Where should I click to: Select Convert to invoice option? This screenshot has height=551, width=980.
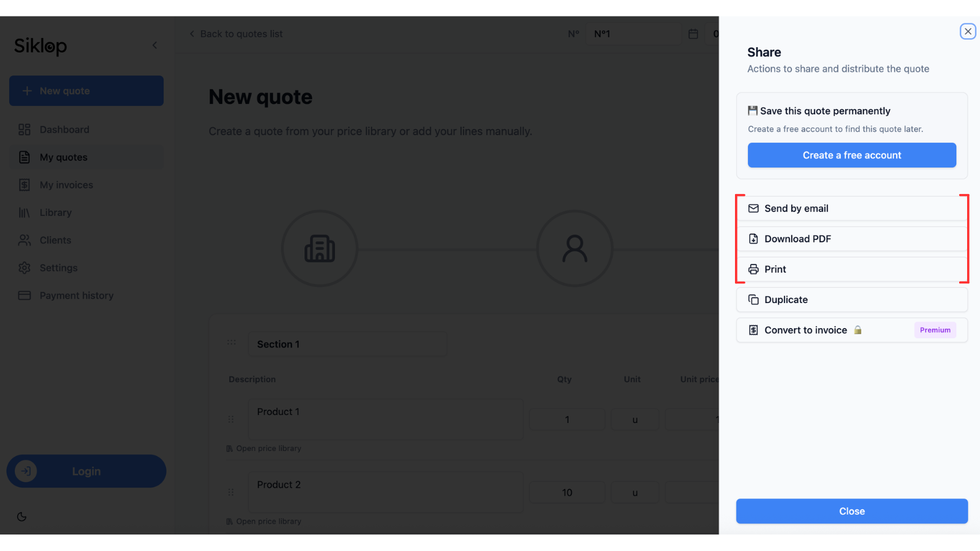[851, 330]
